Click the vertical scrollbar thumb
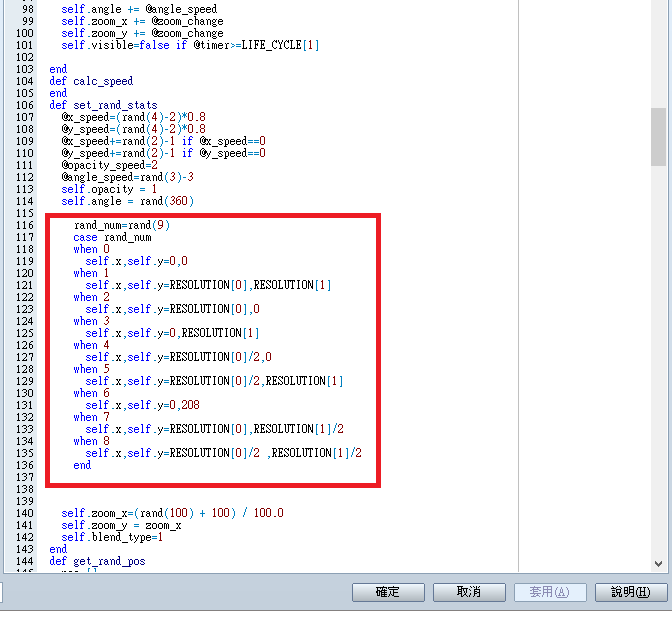This screenshot has width=672, height=618. (x=658, y=137)
